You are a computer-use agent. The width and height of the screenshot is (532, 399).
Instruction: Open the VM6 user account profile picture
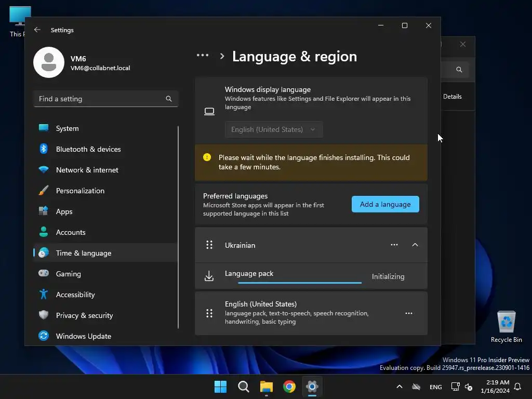pyautogui.click(x=49, y=62)
